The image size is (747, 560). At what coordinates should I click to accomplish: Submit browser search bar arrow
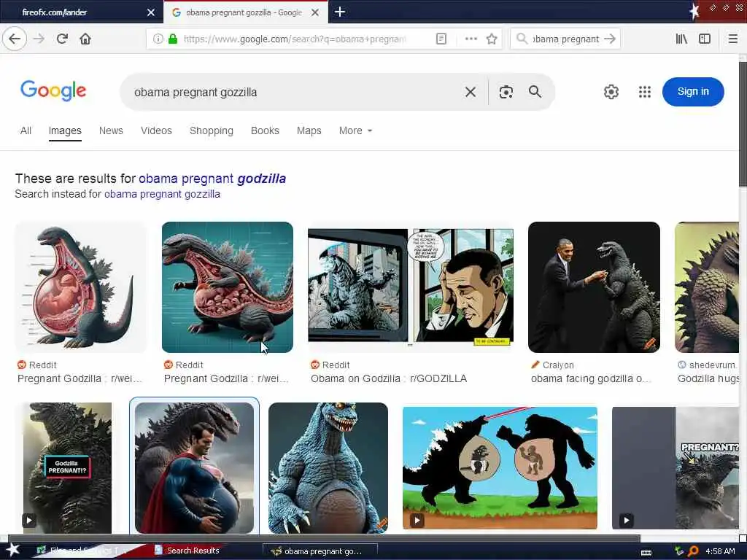click(x=610, y=39)
